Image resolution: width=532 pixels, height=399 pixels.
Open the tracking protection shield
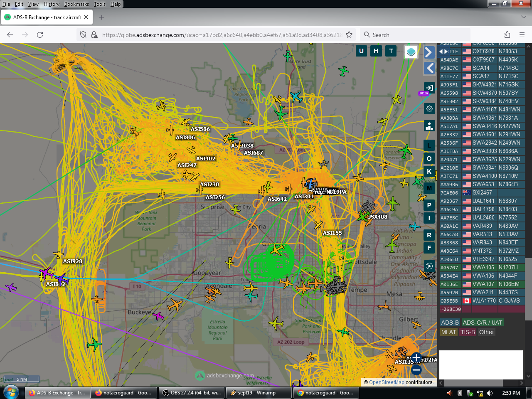coord(83,35)
